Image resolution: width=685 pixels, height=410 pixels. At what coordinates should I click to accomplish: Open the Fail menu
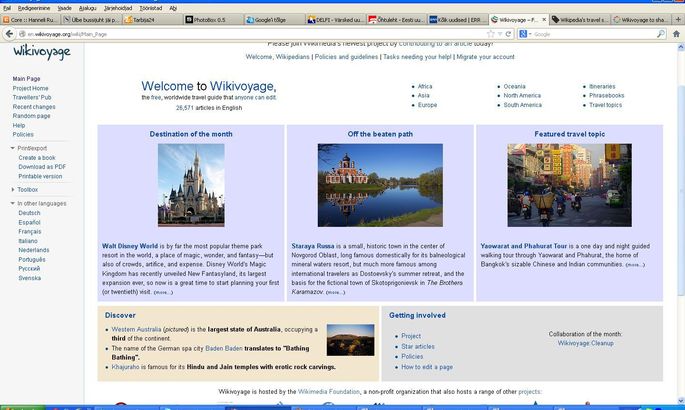point(7,8)
